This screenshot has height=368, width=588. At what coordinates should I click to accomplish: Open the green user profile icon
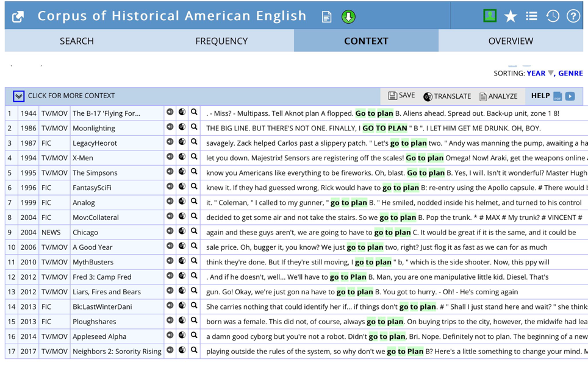[490, 16]
